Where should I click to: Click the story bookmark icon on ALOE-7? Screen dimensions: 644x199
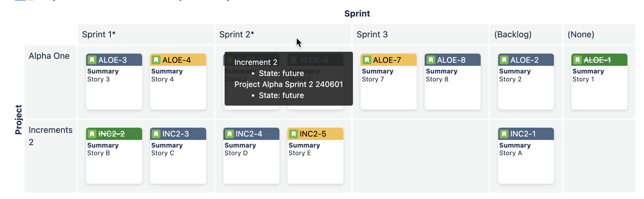click(367, 60)
